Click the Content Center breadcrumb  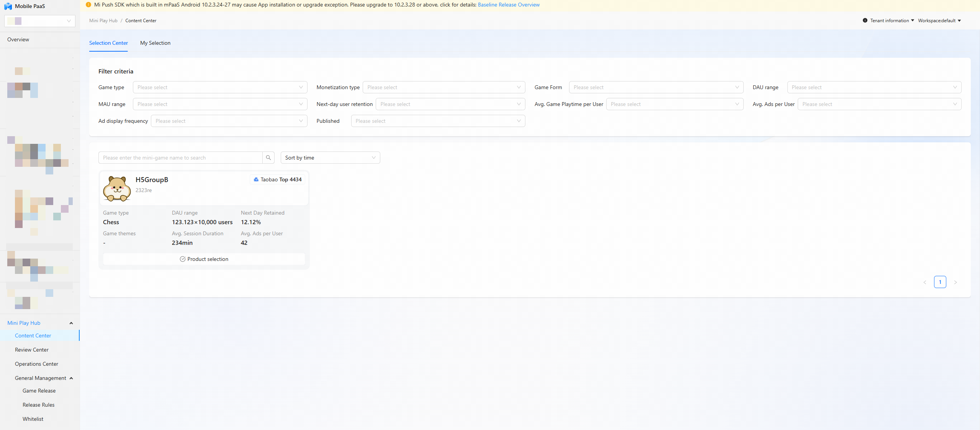coord(141,21)
